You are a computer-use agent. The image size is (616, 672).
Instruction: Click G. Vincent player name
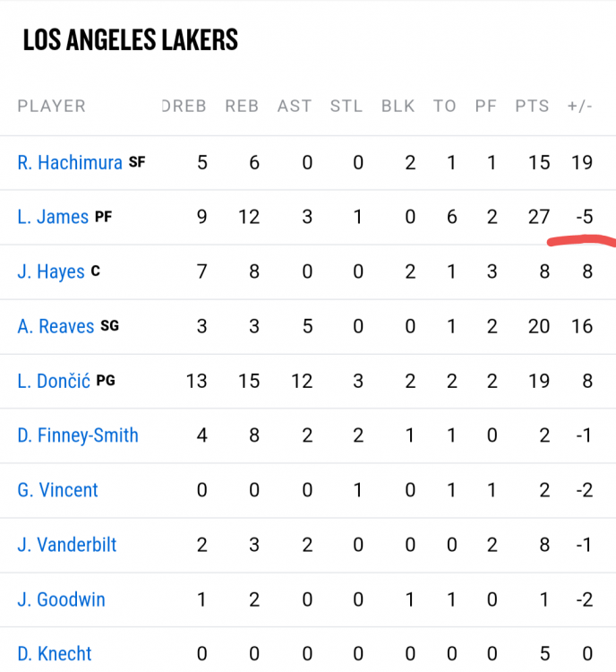coord(57,490)
